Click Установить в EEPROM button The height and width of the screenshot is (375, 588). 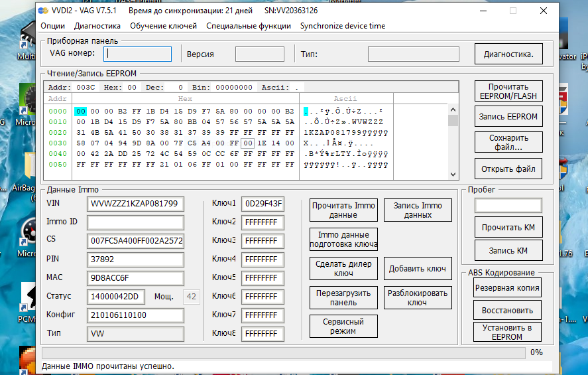(507, 332)
